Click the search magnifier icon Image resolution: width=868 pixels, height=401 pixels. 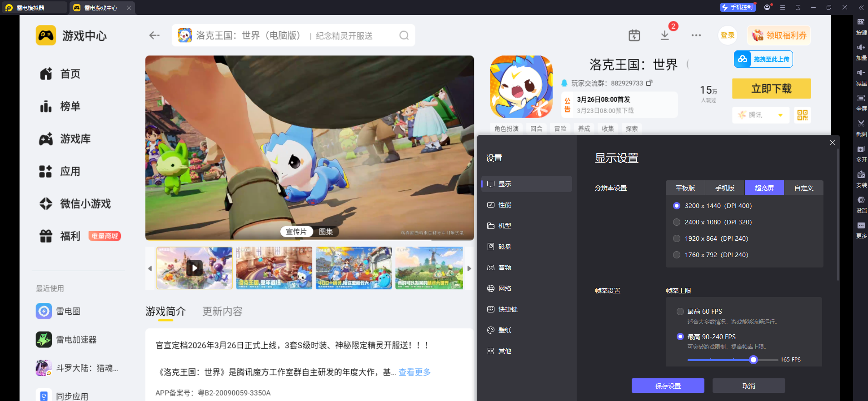[x=404, y=35]
